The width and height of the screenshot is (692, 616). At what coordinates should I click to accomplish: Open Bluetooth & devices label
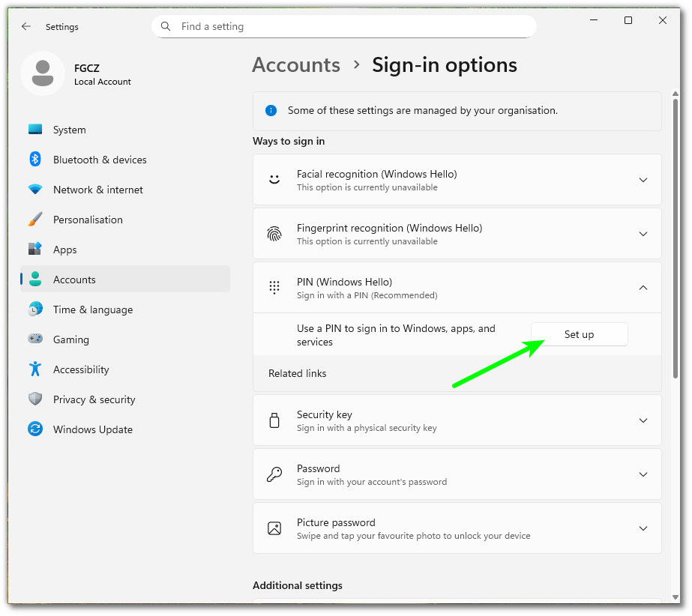100,160
